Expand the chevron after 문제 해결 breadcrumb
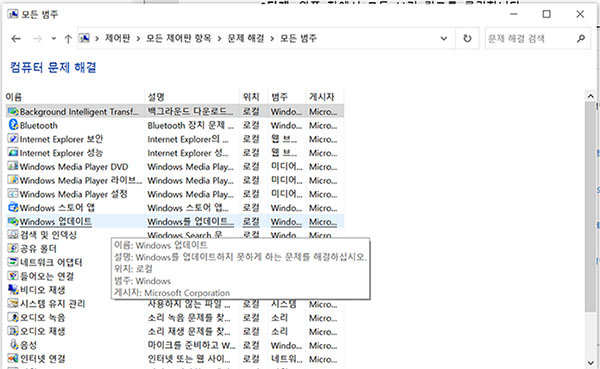This screenshot has width=600, height=369. point(272,38)
